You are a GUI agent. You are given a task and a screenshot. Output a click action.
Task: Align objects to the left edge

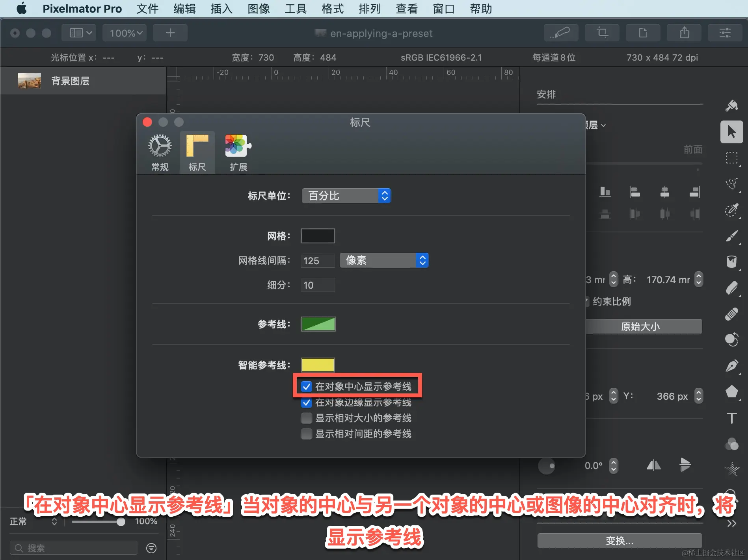click(634, 192)
